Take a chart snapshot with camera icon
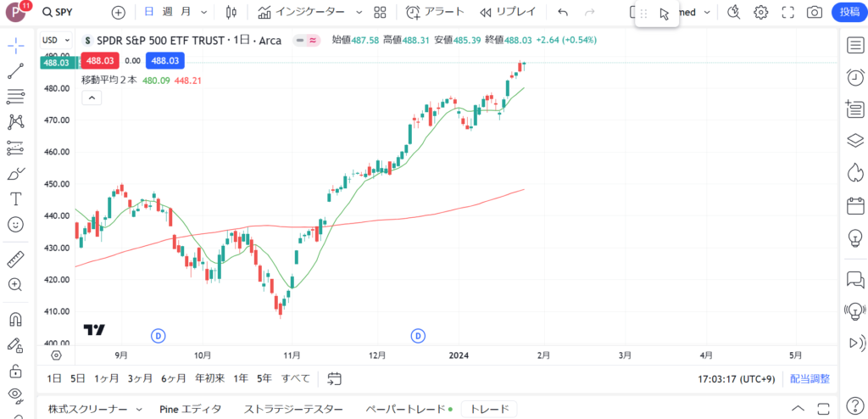 point(814,13)
